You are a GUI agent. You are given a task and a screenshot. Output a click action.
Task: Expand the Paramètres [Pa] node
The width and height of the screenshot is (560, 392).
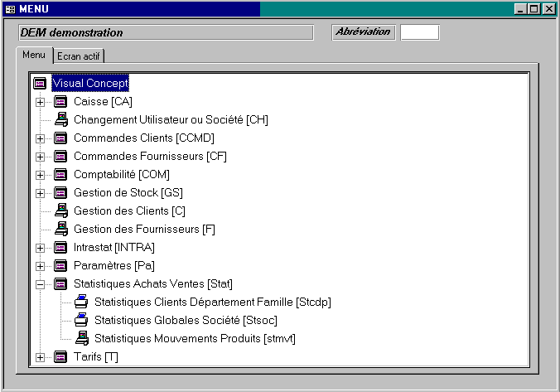coord(40,266)
